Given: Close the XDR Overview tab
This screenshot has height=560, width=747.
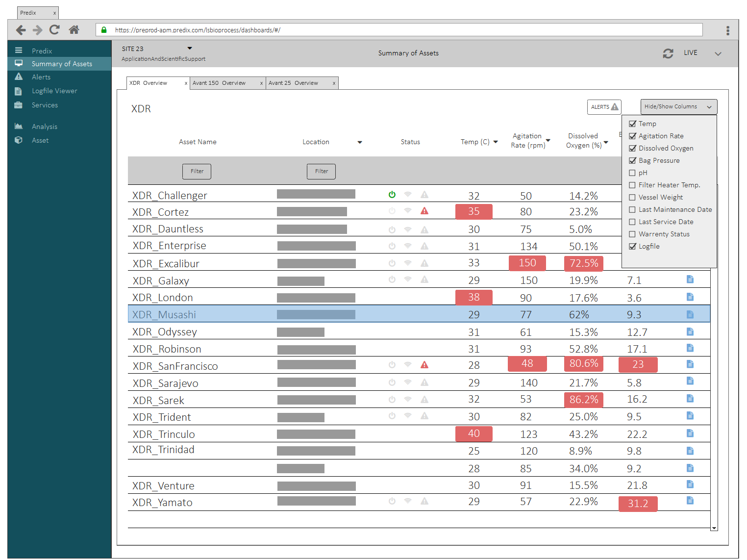Looking at the screenshot, I should point(186,83).
